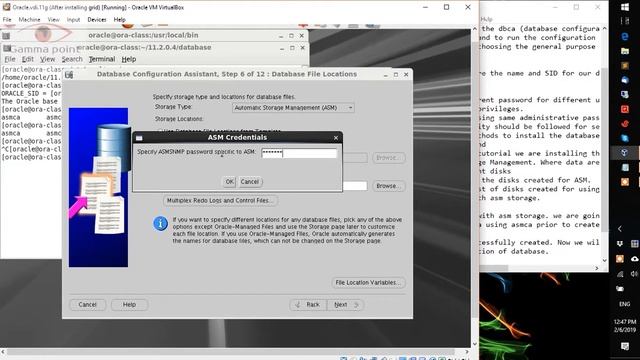
Task: Click Notepad horizontal scrollbar right arrow
Action: tap(597, 268)
